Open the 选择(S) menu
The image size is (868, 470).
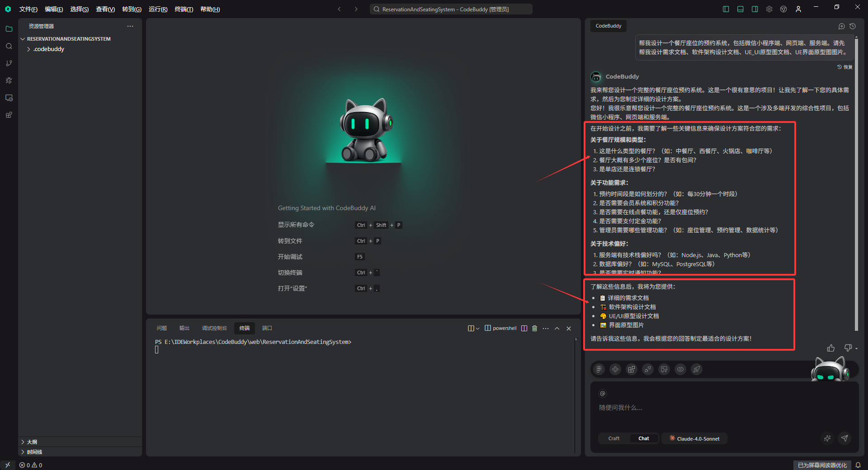[79, 9]
